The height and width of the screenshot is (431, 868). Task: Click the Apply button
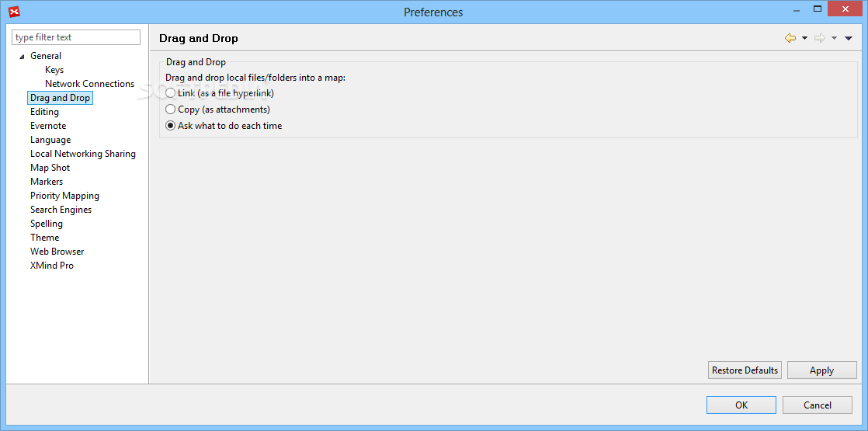pos(821,370)
